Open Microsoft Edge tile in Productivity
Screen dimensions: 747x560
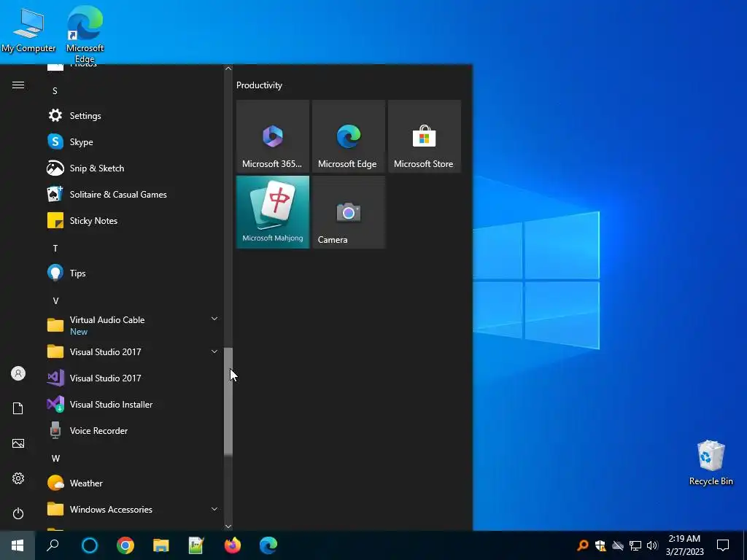pos(348,136)
